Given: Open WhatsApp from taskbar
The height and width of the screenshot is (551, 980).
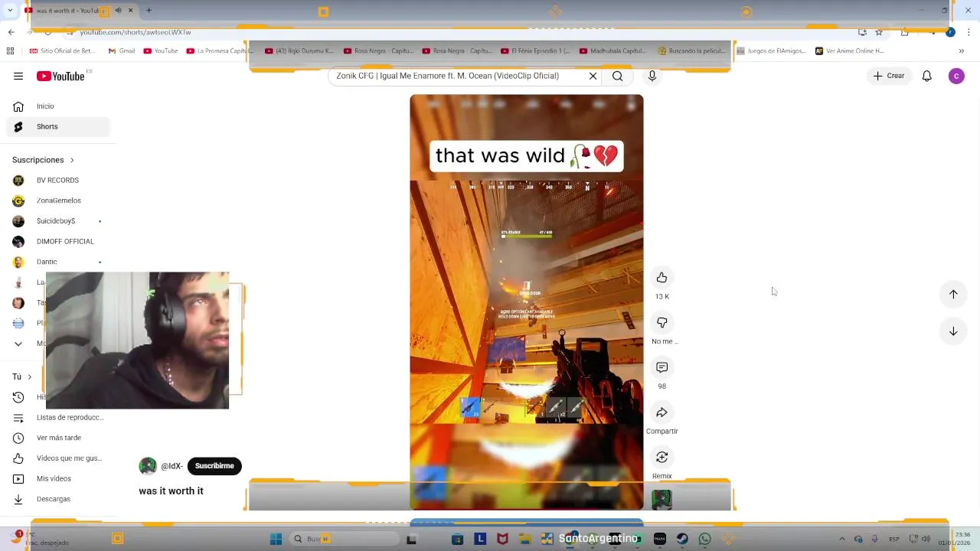Looking at the screenshot, I should (705, 539).
